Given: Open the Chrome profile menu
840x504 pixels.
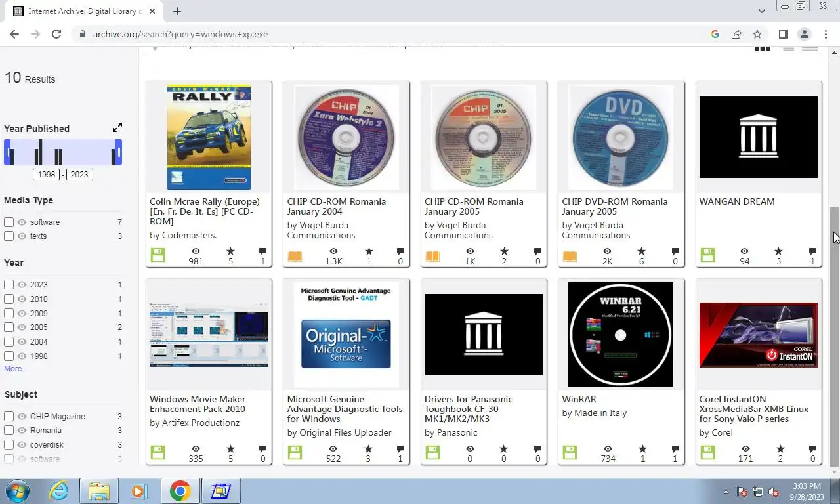Looking at the screenshot, I should pyautogui.click(x=804, y=34).
